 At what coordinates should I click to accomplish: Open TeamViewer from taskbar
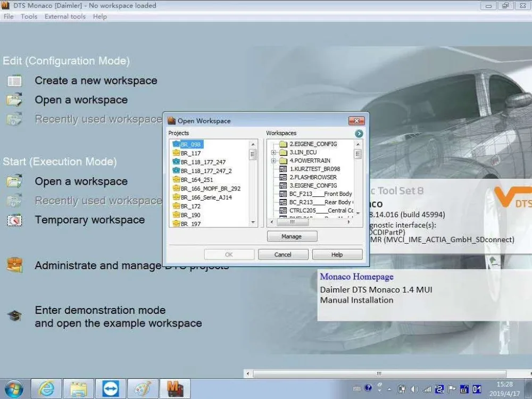coord(111,389)
